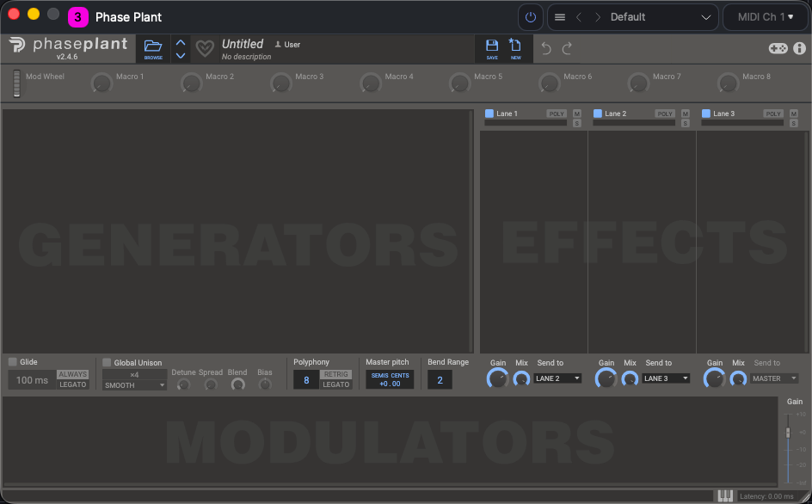The height and width of the screenshot is (504, 812).
Task: Favorite the preset with the heart icon
Action: coord(205,49)
